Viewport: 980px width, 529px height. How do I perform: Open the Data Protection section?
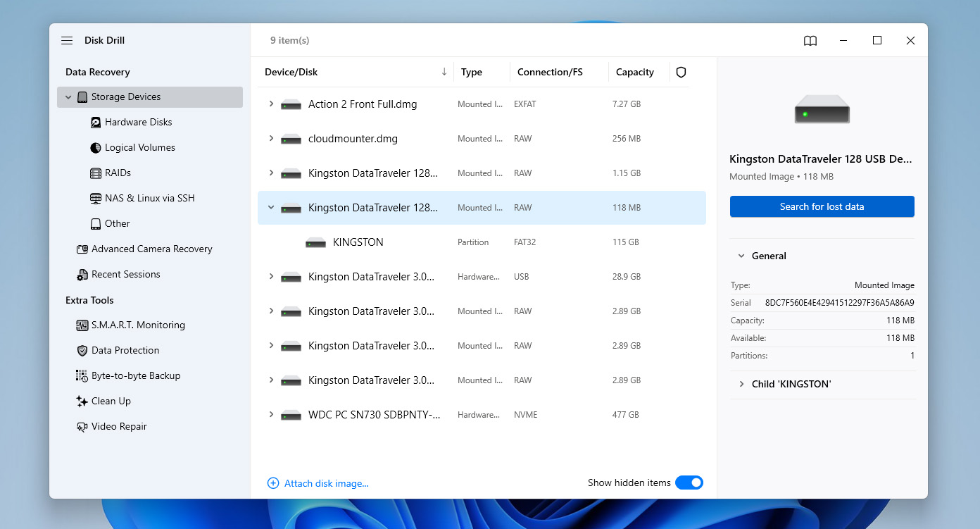point(125,350)
